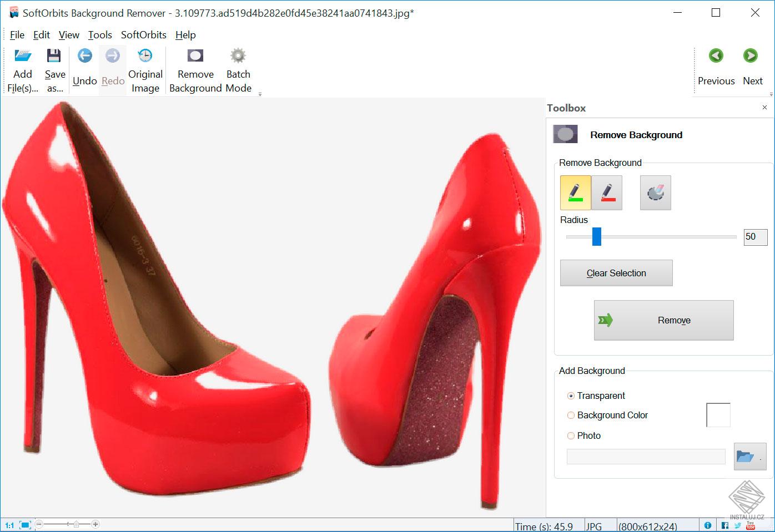Open the SoftOrbits menu

click(143, 34)
